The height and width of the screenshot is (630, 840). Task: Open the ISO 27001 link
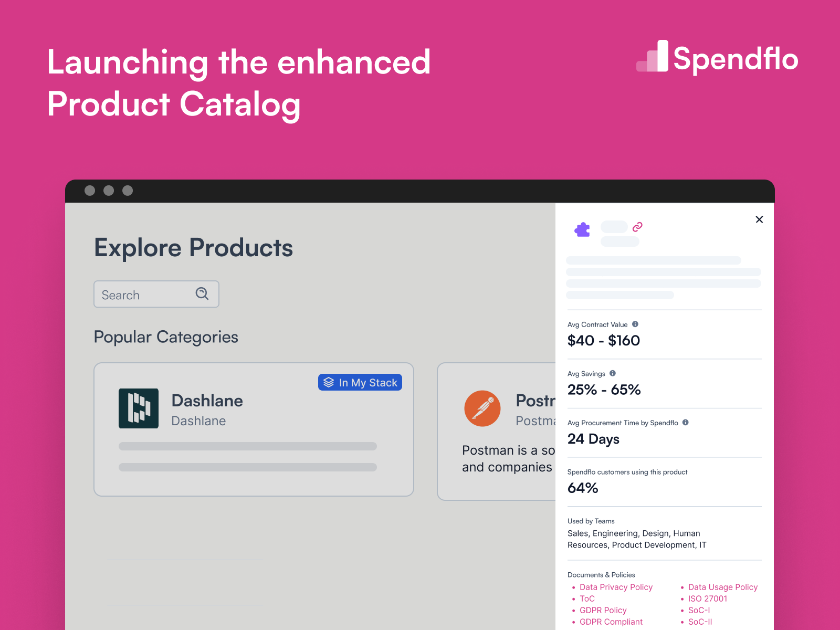tap(708, 598)
